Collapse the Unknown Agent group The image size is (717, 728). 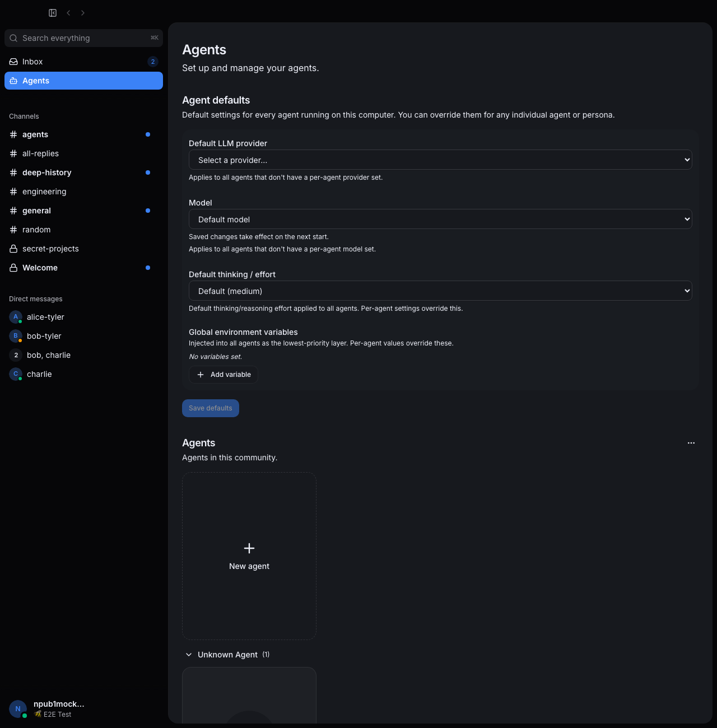point(189,655)
